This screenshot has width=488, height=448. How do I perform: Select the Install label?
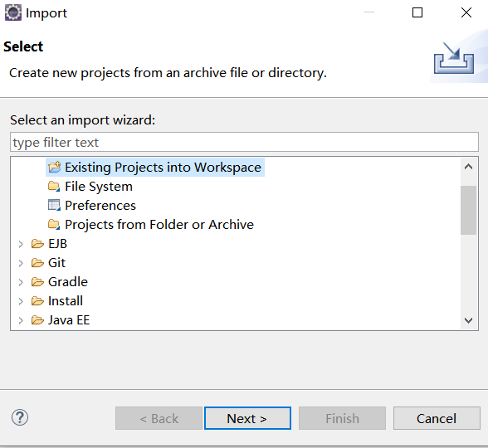[66, 301]
